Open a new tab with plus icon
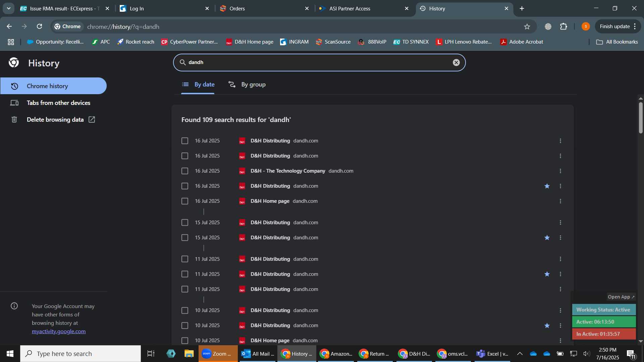Screen dimensions: 644x362 click(522, 8)
